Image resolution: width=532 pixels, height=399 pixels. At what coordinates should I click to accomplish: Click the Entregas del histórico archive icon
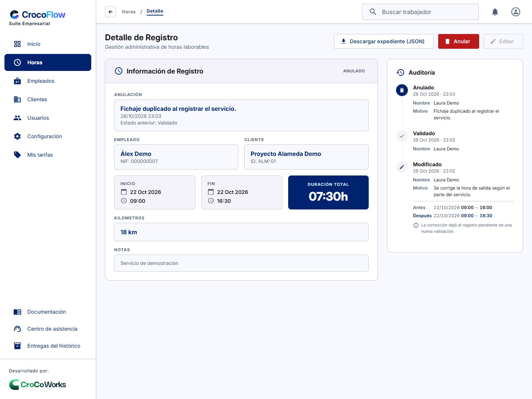pos(17,346)
